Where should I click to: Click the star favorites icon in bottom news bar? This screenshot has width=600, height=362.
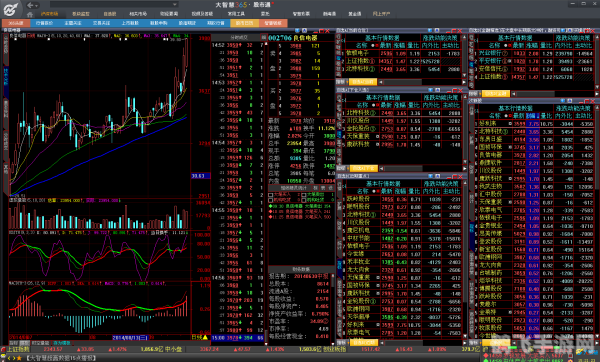point(19,358)
